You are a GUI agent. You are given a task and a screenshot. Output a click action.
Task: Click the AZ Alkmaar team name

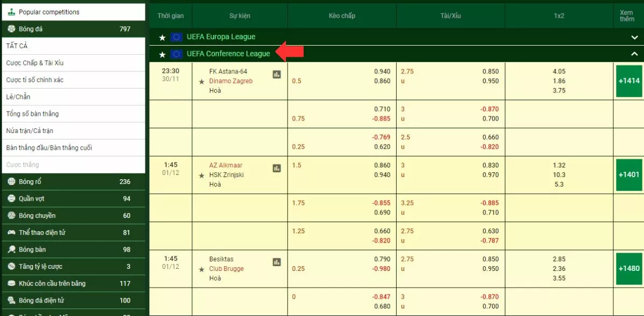225,165
